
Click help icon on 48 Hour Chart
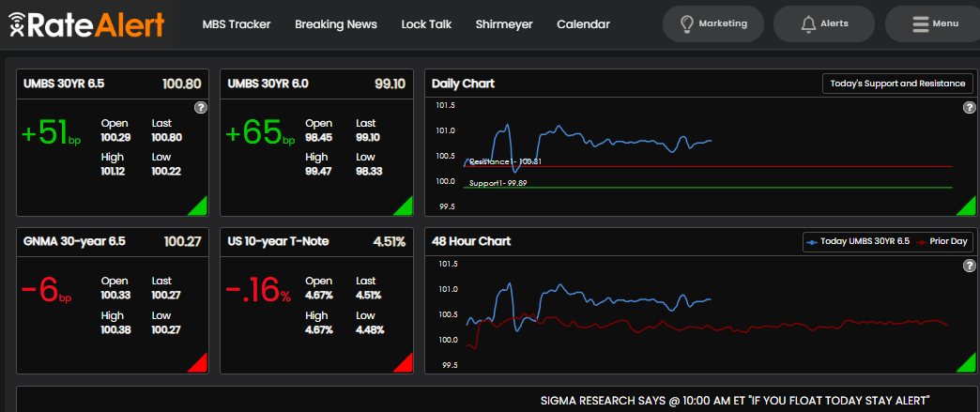coord(969,267)
